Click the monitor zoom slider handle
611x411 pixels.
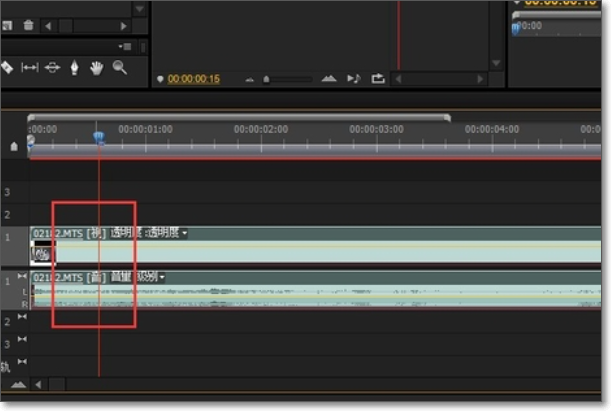[266, 79]
